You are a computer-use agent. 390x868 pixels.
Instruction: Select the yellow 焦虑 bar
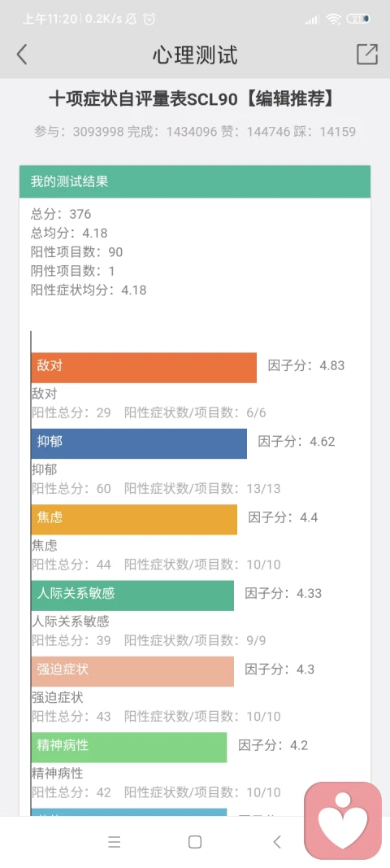(x=134, y=519)
